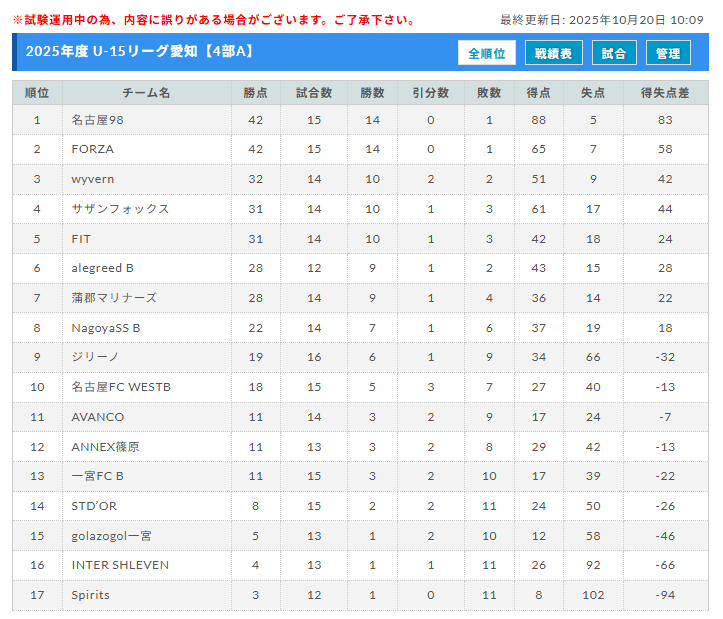Open NagoyaSS B team entry
The image size is (723, 619).
point(106,328)
